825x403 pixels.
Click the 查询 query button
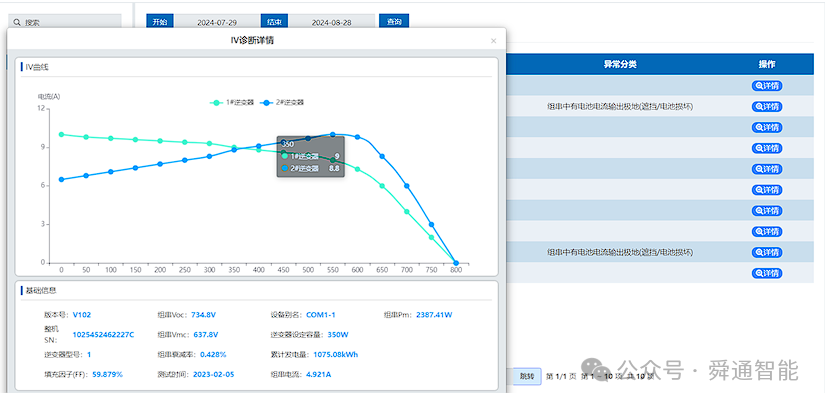[x=394, y=22]
